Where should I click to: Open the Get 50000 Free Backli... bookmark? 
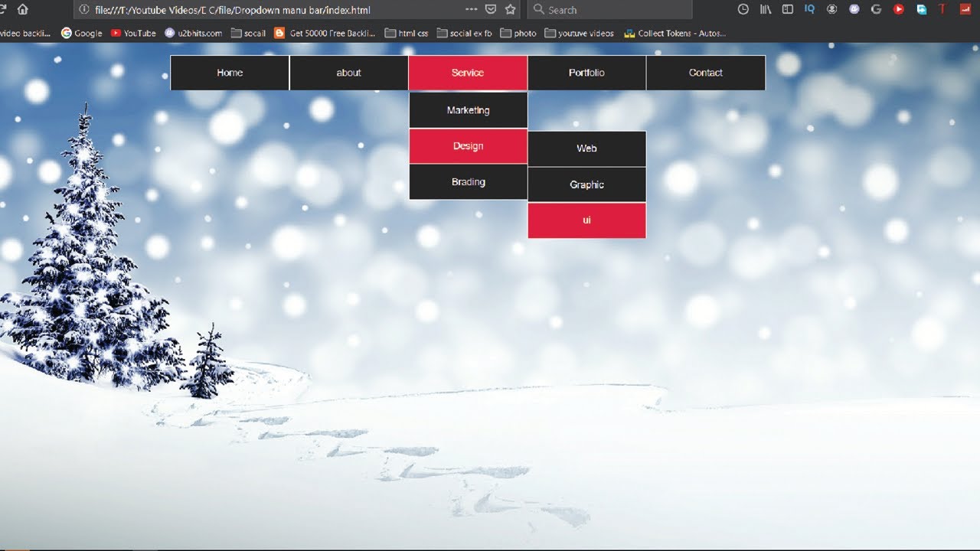click(325, 33)
